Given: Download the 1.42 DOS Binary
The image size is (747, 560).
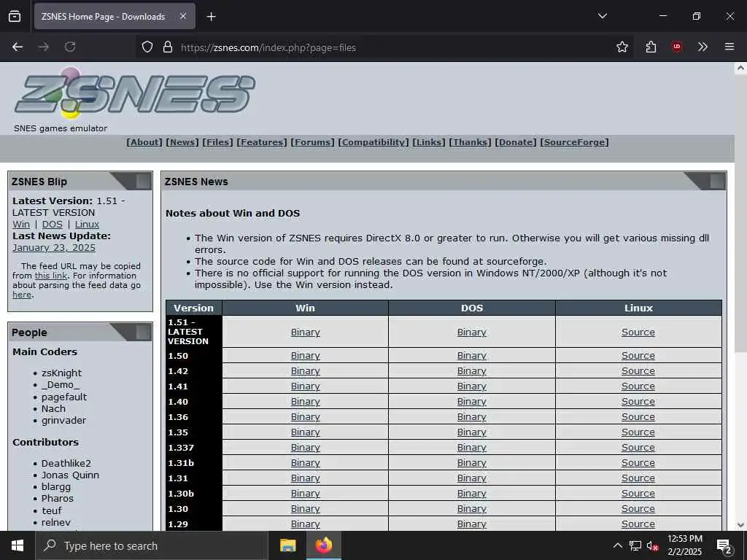Looking at the screenshot, I should point(472,371).
